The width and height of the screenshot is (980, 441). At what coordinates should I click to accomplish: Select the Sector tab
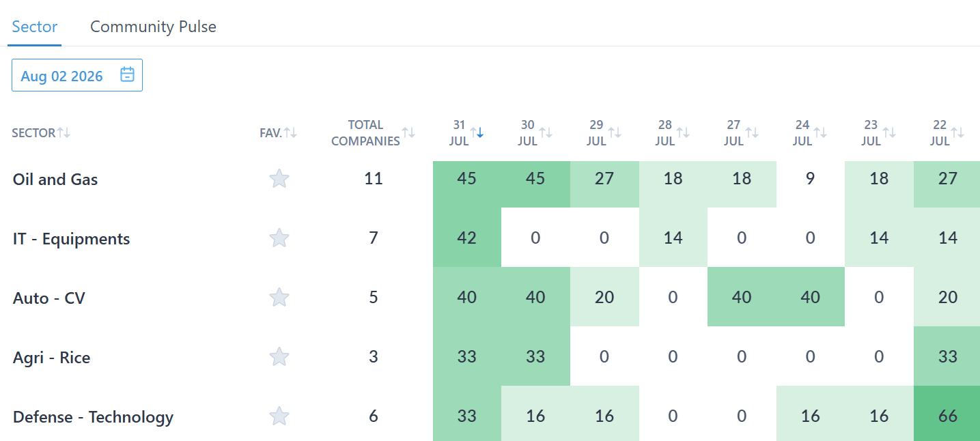point(35,27)
